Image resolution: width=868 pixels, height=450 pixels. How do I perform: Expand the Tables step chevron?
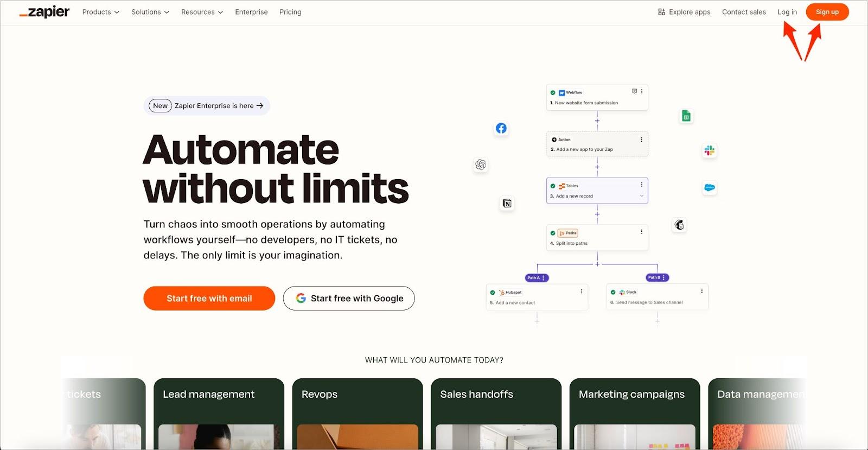642,196
